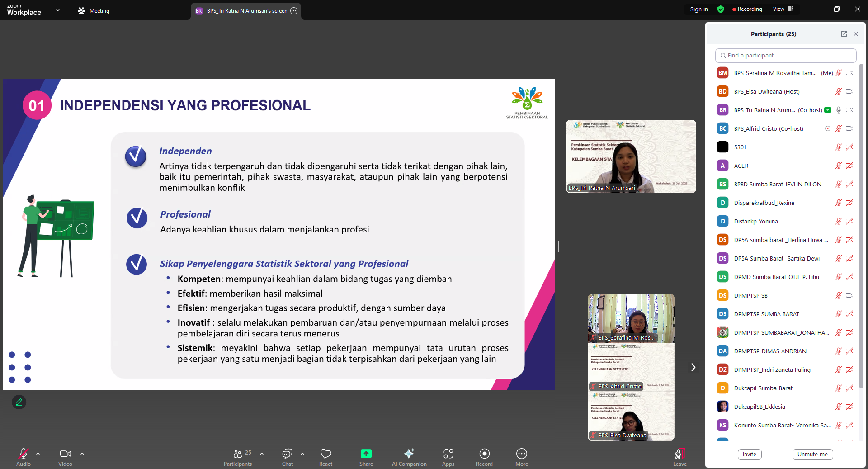Click the Unmute me button
The height and width of the screenshot is (469, 868).
(812, 455)
